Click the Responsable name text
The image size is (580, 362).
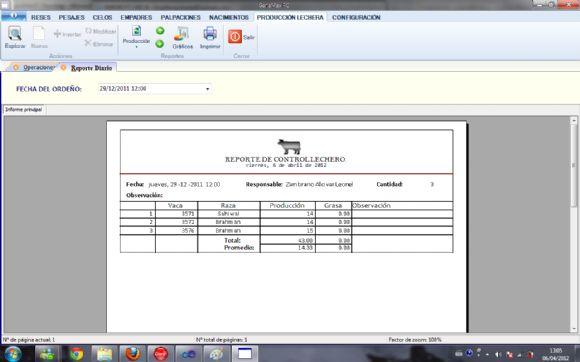point(319,184)
